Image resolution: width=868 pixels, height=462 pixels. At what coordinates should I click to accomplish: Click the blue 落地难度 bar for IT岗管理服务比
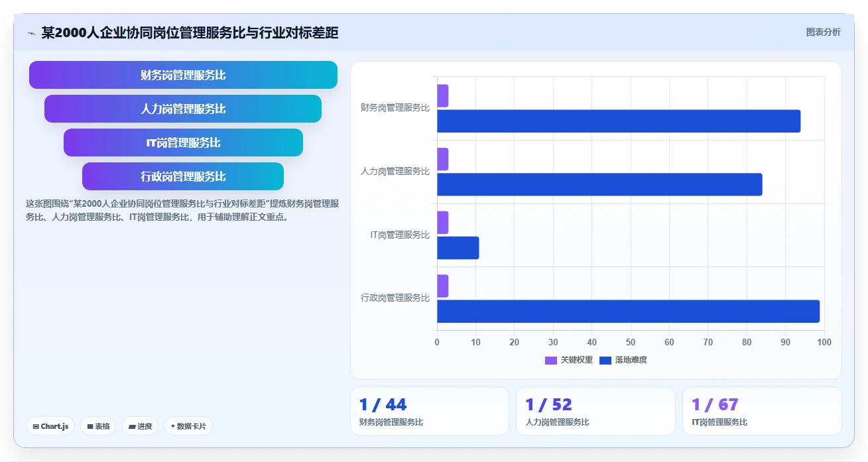pyautogui.click(x=458, y=248)
